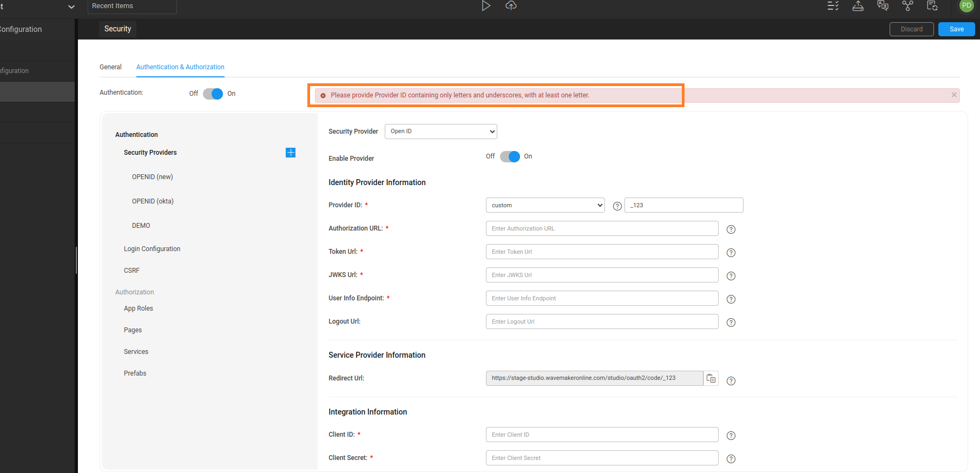This screenshot has width=980, height=473.
Task: Click the language translation icon
Action: coord(883,6)
